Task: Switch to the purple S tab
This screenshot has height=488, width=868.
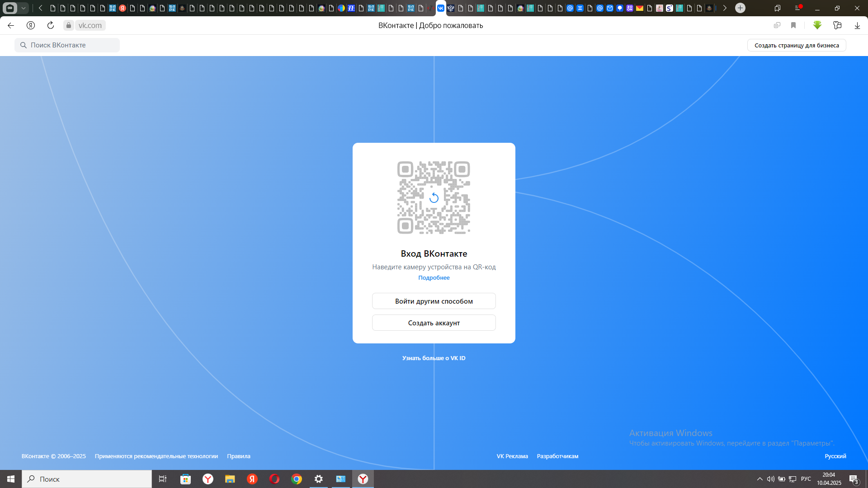Action: [670, 8]
